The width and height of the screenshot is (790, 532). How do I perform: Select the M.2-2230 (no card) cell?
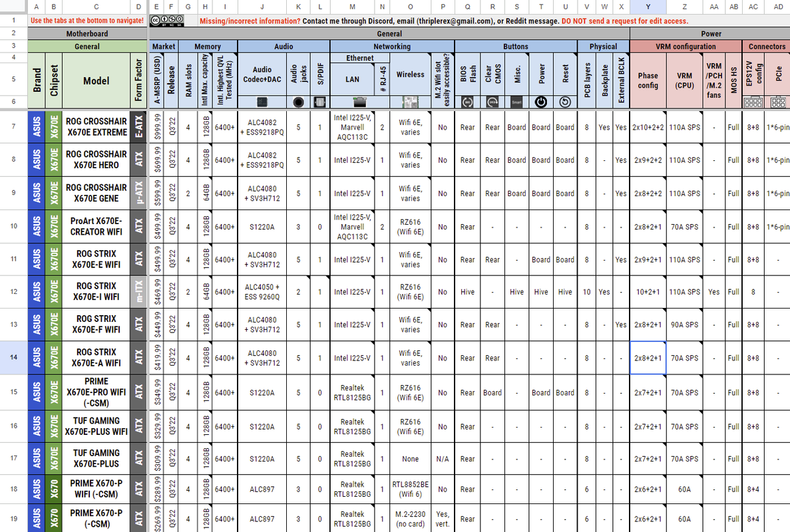[x=410, y=519]
